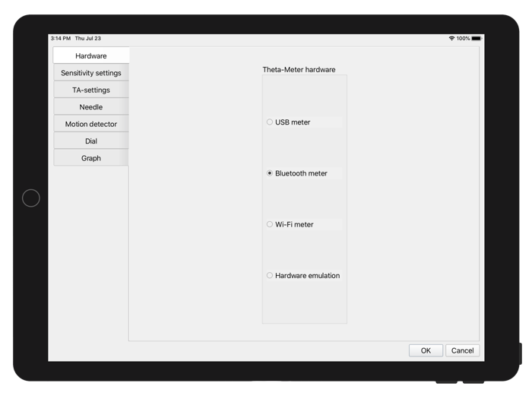Image resolution: width=532 pixels, height=399 pixels.
Task: Tap the 100% battery percentage
Action: [x=463, y=38]
